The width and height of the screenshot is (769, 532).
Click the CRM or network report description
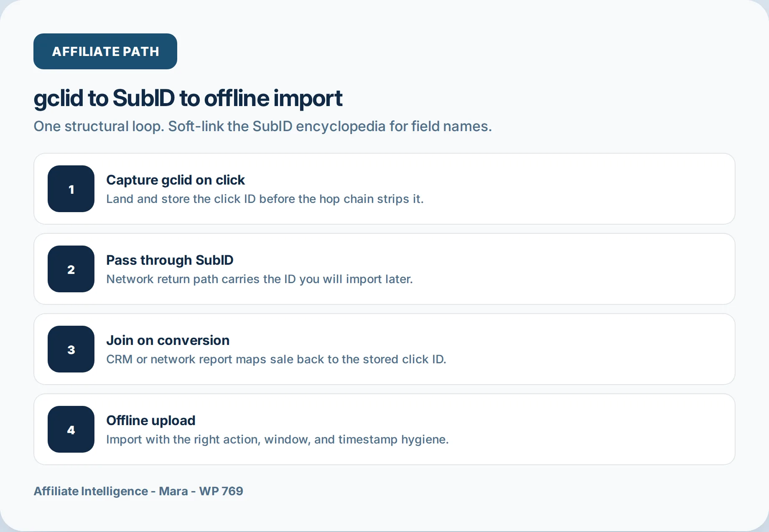276,359
